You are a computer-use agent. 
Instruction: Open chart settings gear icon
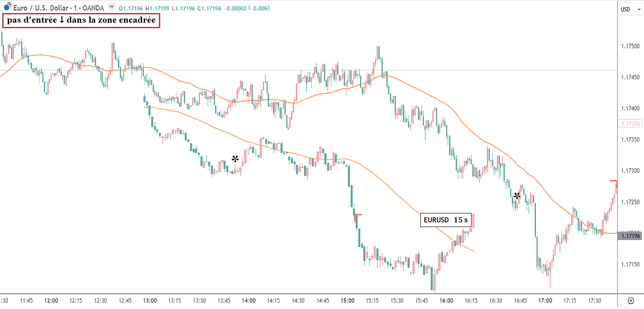631,300
